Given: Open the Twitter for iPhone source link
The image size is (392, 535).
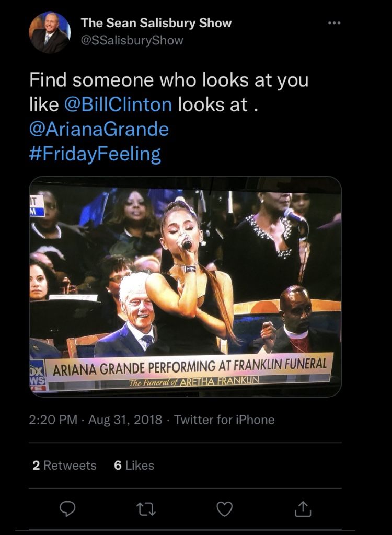Looking at the screenshot, I should [x=224, y=420].
